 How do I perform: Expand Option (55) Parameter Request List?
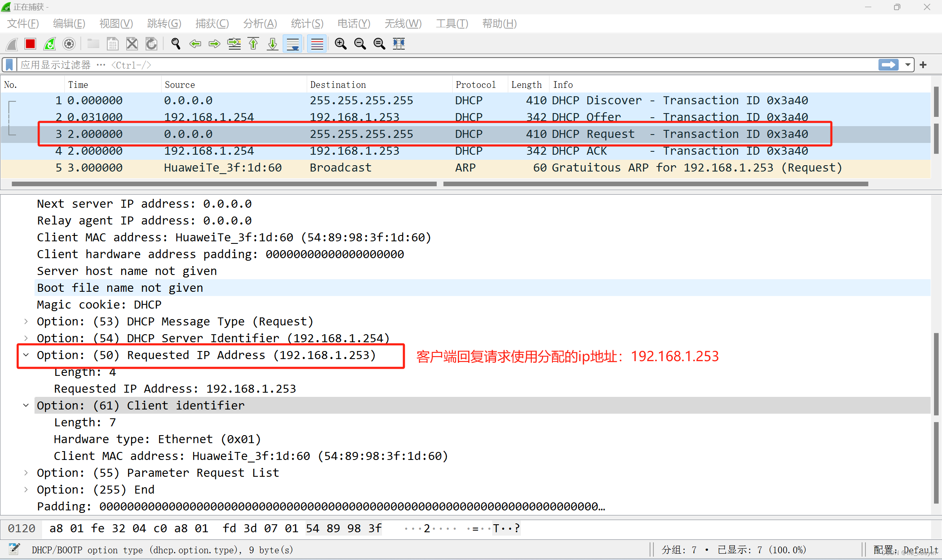click(26, 473)
